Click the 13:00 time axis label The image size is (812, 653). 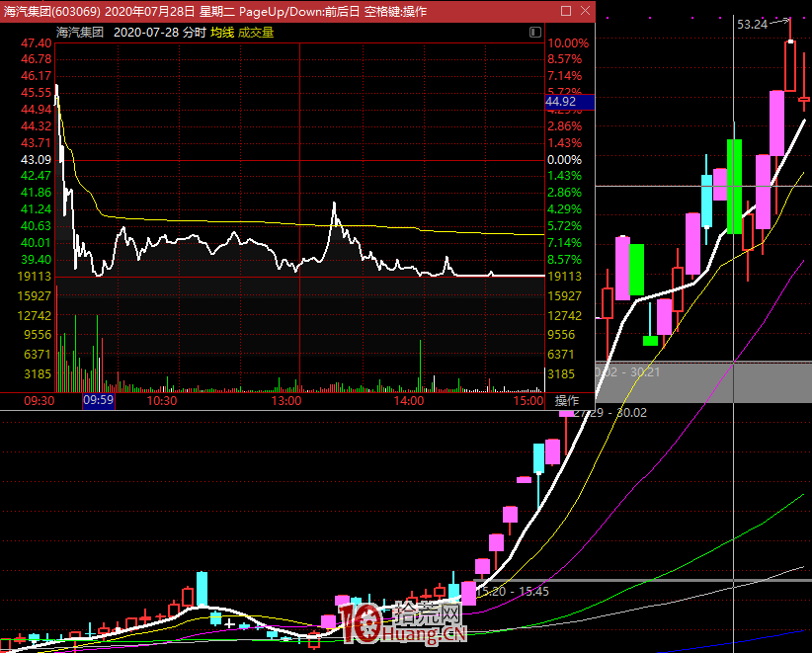(x=285, y=401)
